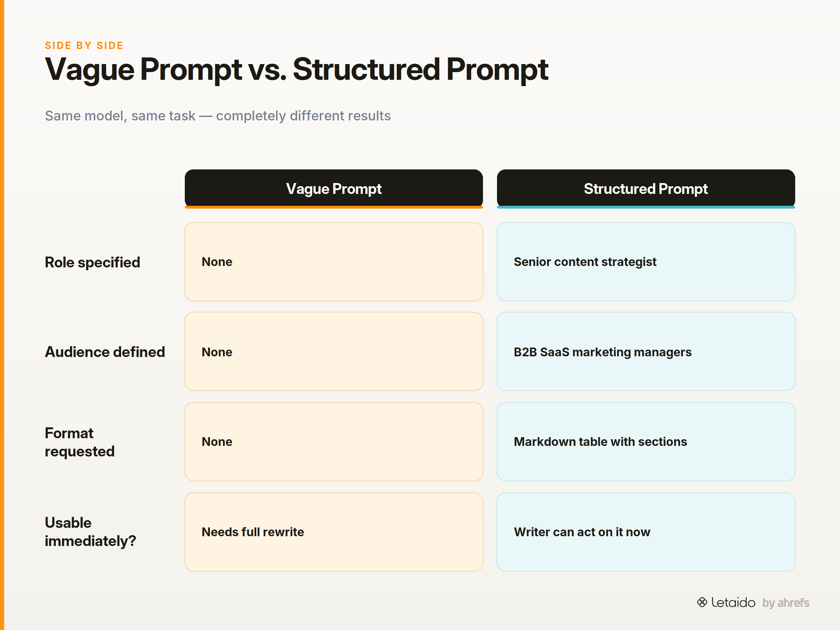This screenshot has height=630, width=840.
Task: Click the 'Format requested' row label
Action: click(80, 442)
